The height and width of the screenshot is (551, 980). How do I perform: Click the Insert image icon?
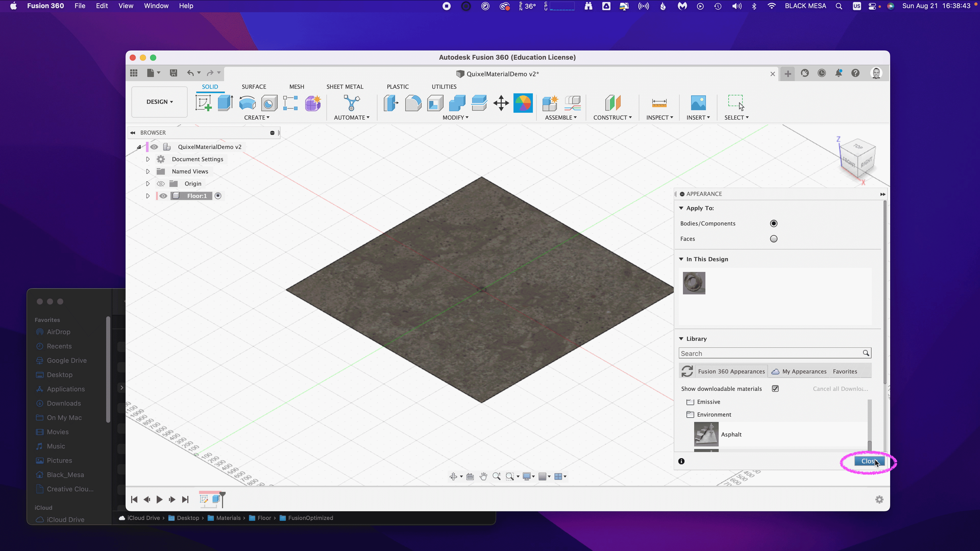(698, 103)
